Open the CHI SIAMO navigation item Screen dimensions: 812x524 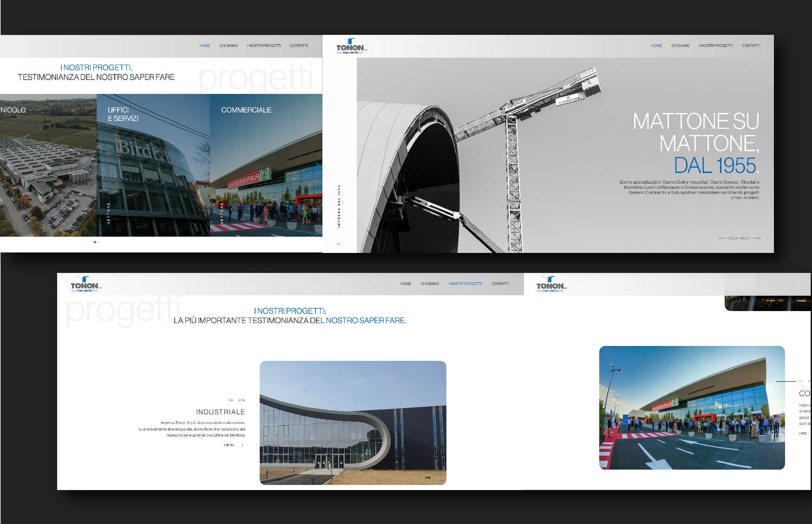pos(680,46)
